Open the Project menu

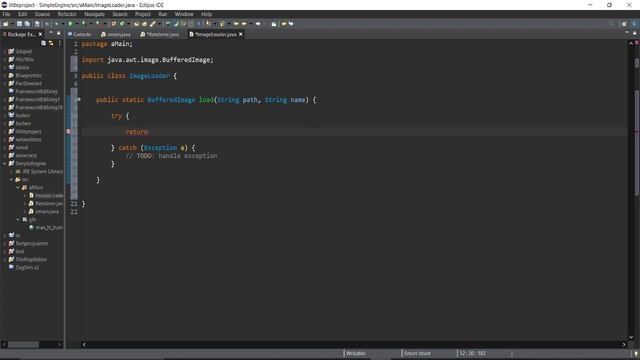coord(143,14)
